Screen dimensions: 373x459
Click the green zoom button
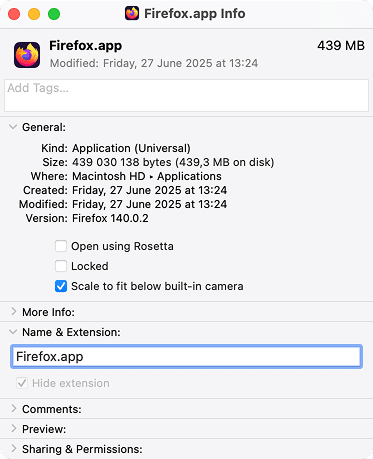click(54, 14)
